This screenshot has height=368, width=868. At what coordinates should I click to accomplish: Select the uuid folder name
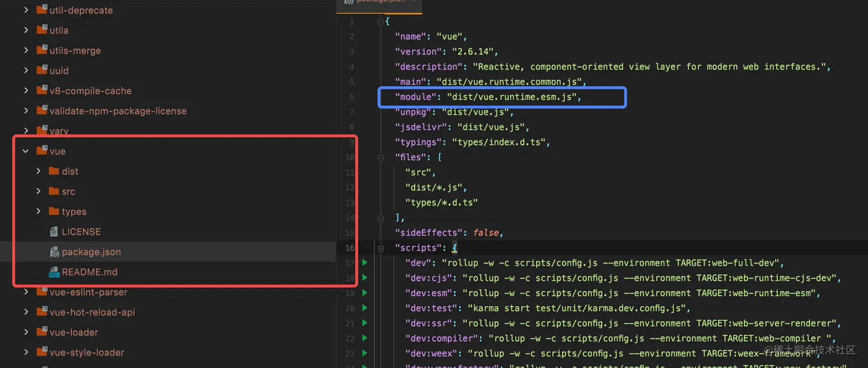59,71
